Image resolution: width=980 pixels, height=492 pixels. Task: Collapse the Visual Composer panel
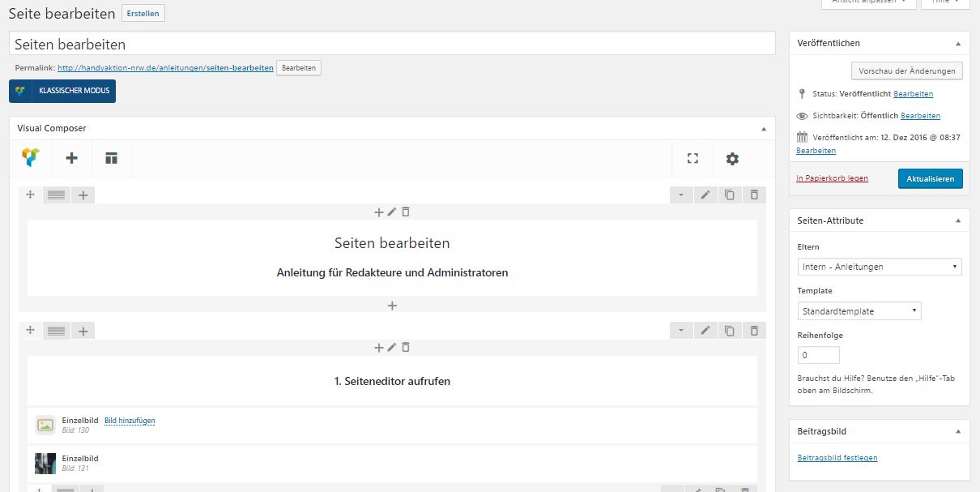coord(763,128)
